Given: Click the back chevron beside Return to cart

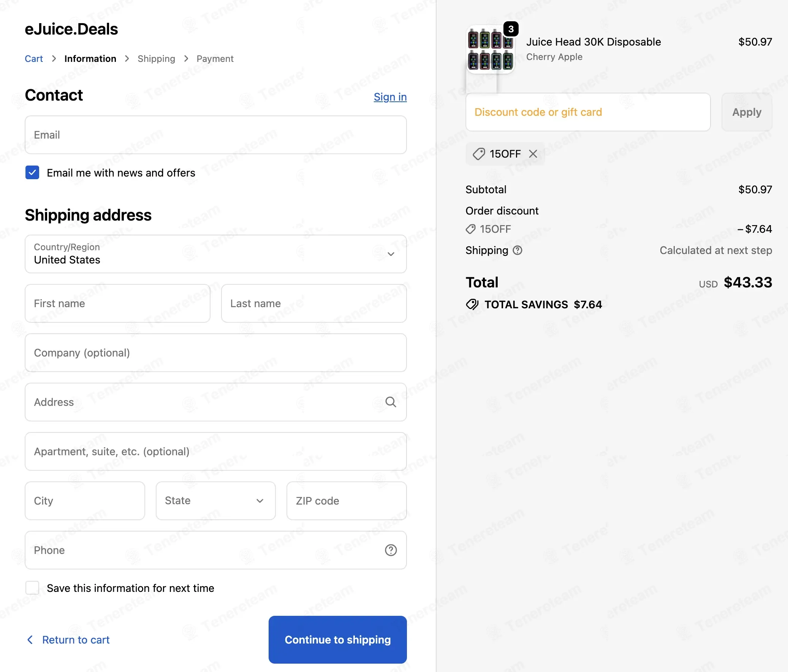Looking at the screenshot, I should tap(30, 640).
